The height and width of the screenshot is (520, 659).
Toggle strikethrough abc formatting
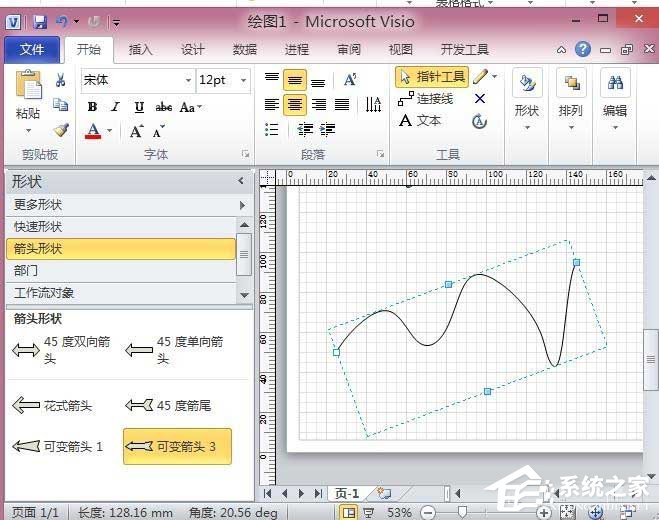tap(163, 107)
